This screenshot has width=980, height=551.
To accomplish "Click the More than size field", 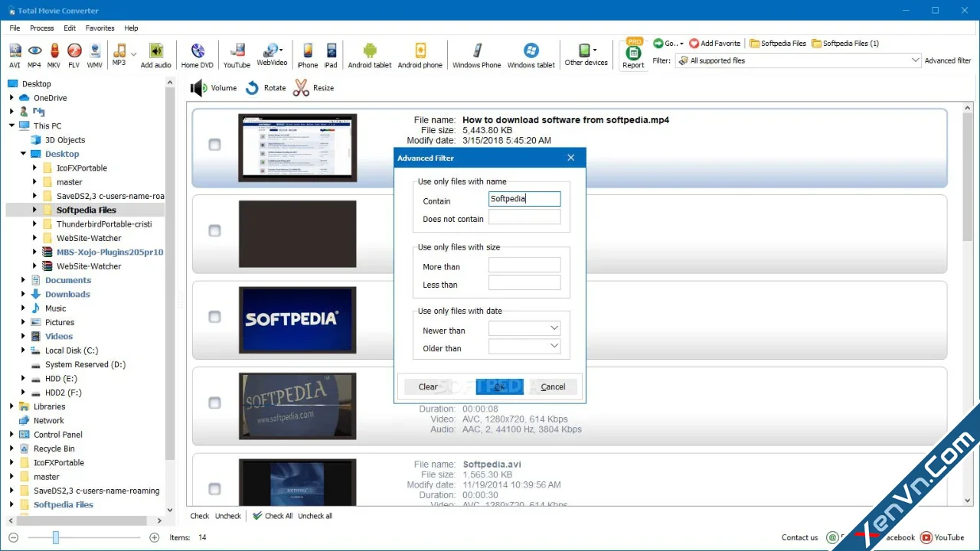I will point(524,266).
